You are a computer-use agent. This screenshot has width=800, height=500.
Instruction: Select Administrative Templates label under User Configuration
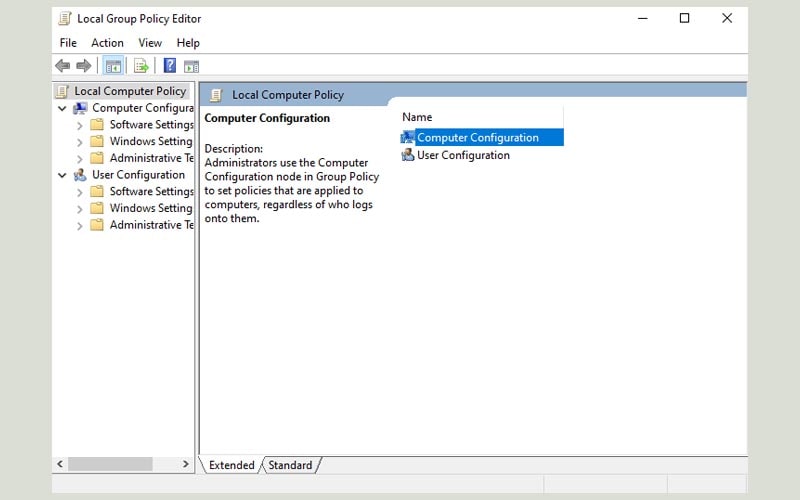coord(152,225)
